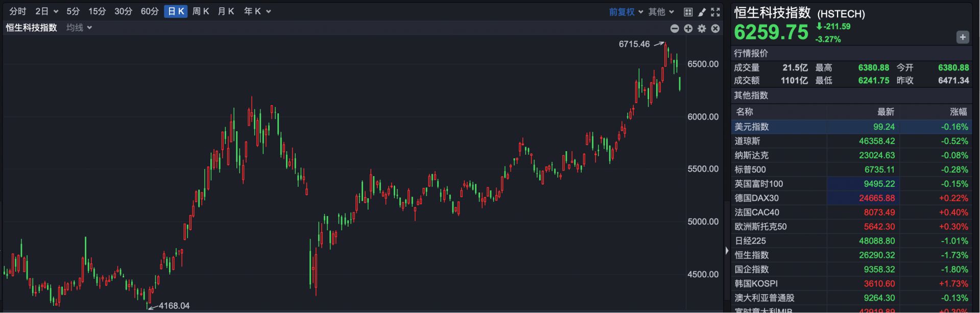Switch to 分时 intraday view
The image size is (980, 313).
point(17,11)
